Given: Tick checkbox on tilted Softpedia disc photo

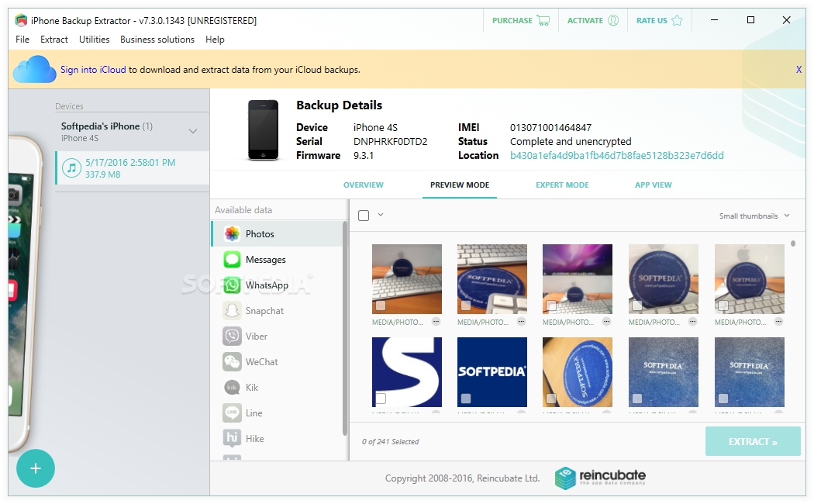Looking at the screenshot, I should pos(551,399).
